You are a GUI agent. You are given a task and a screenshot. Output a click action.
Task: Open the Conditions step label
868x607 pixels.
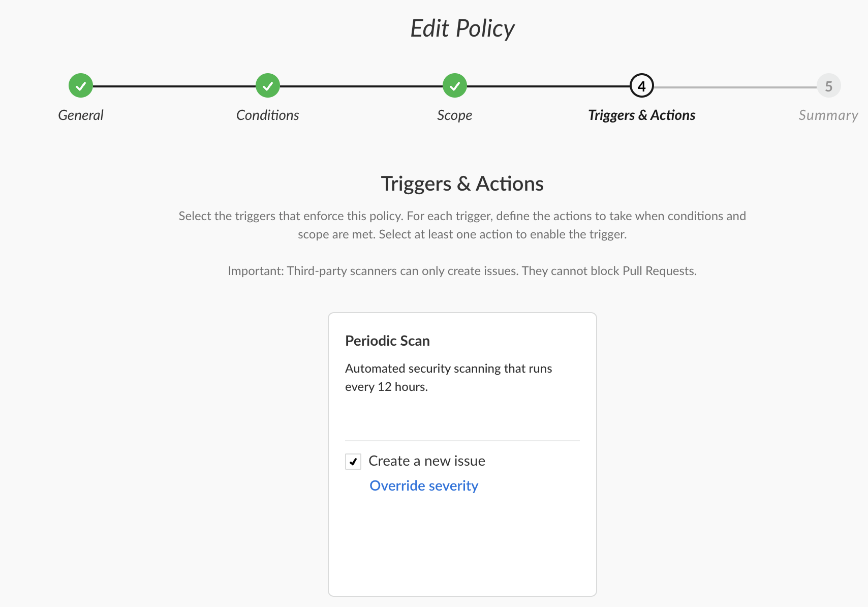click(x=268, y=115)
